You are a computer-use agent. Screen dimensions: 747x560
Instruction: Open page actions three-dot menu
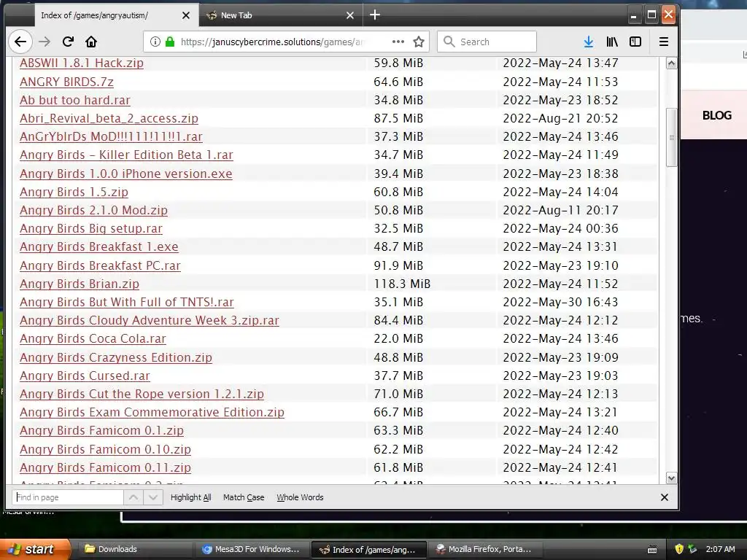398,42
